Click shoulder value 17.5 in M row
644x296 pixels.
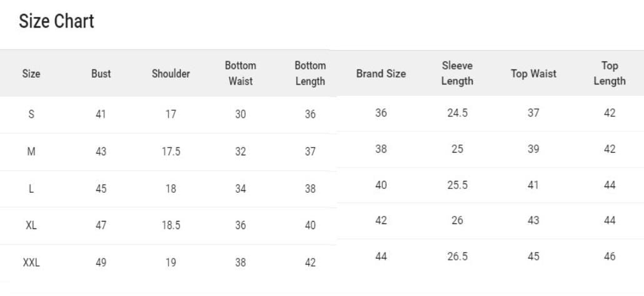pos(171,151)
